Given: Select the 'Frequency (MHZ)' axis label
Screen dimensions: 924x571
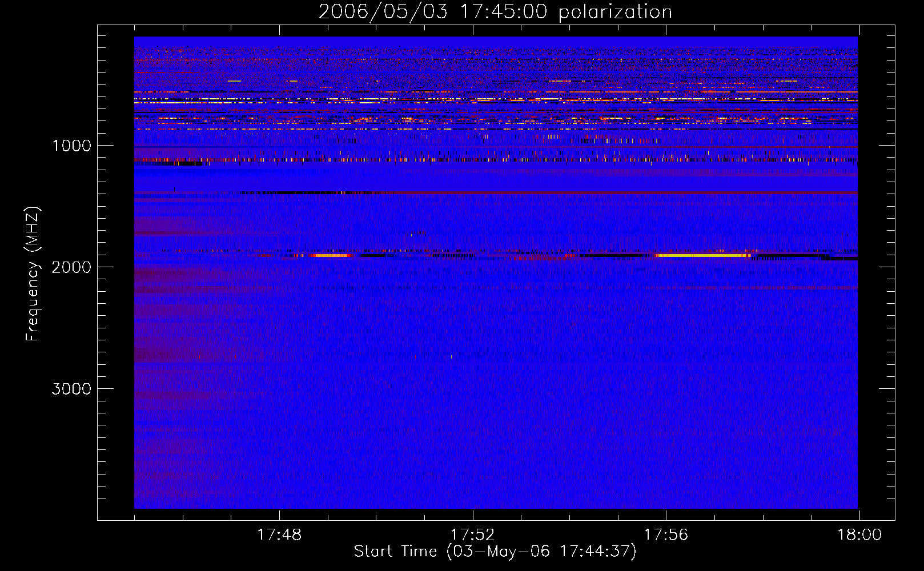Looking at the screenshot, I should [33, 274].
